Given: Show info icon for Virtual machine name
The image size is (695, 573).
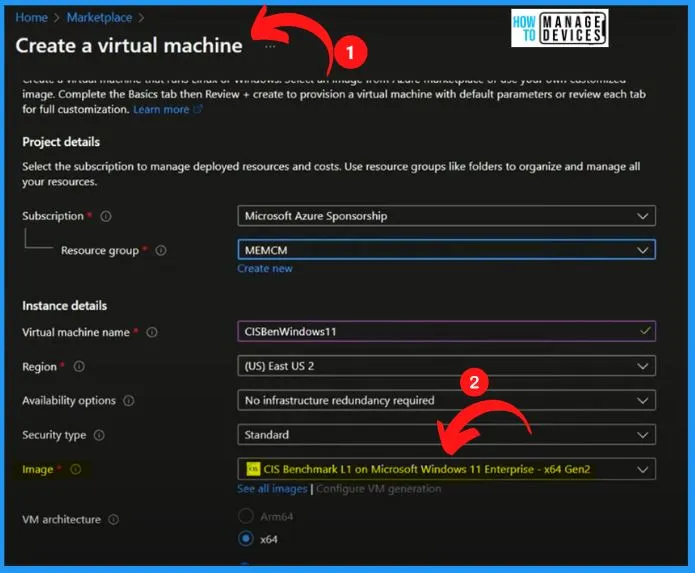Looking at the screenshot, I should (152, 332).
